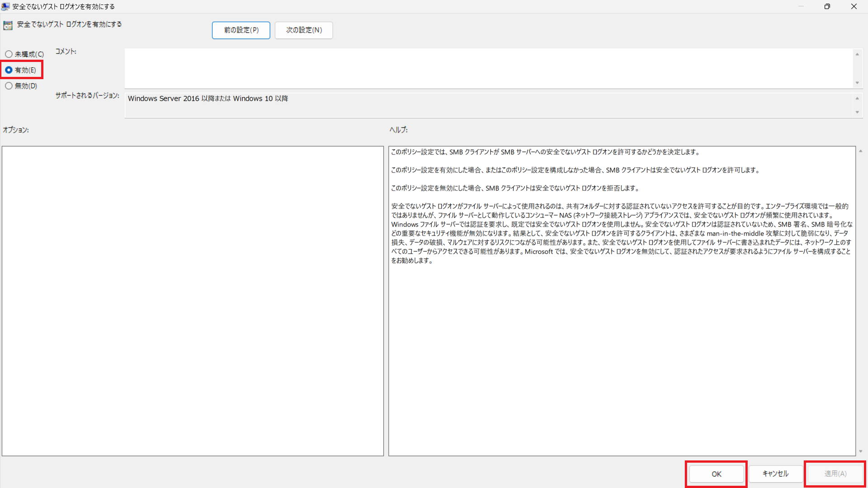Confirm with the OK button

(x=716, y=474)
